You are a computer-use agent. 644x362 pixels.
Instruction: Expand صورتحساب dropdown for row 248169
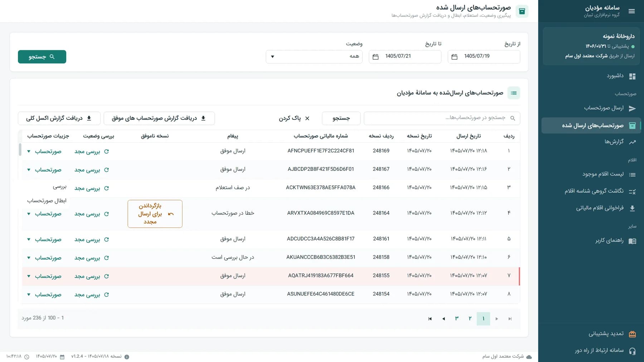tap(44, 152)
